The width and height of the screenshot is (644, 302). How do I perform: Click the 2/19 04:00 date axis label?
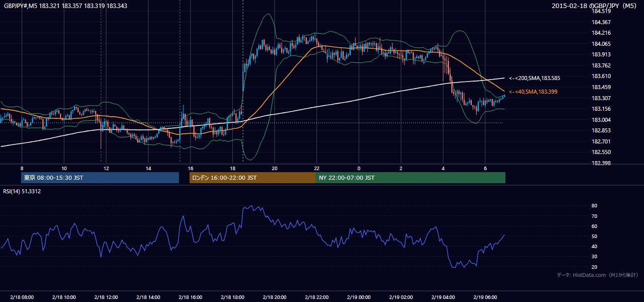[443, 297]
